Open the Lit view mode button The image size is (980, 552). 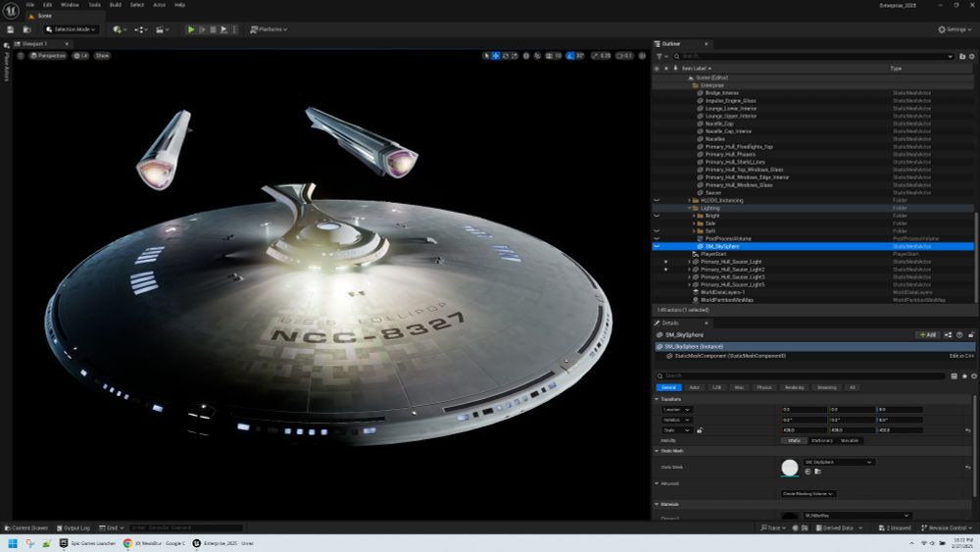(x=80, y=56)
